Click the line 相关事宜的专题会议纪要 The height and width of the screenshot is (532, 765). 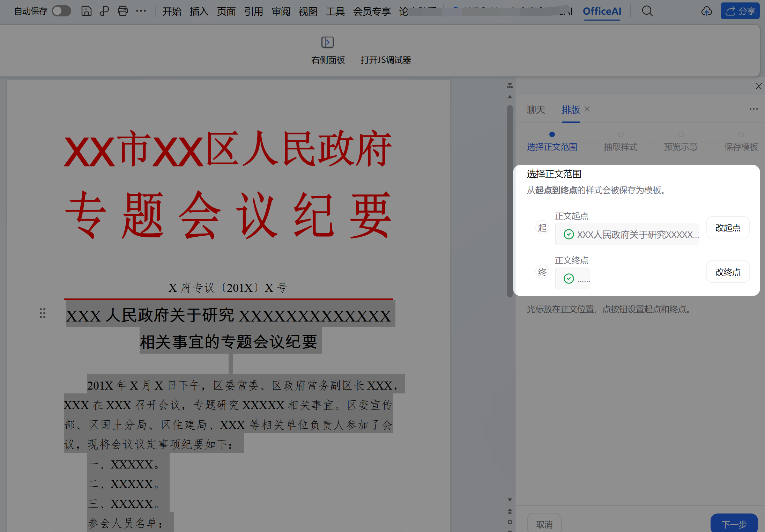[229, 341]
